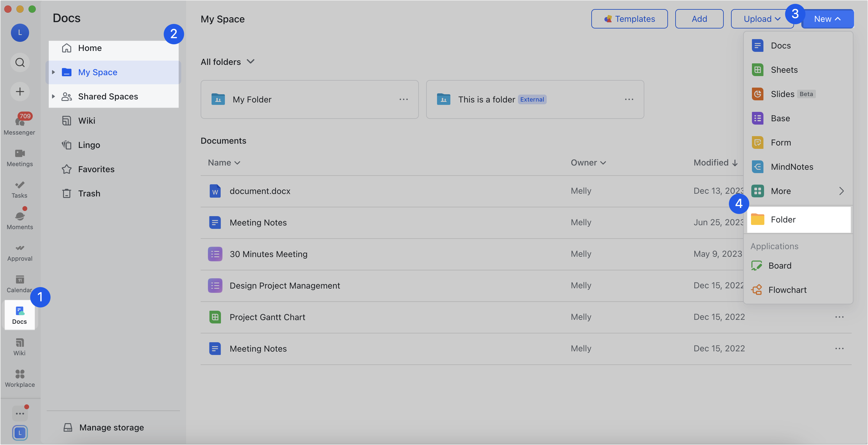Image resolution: width=868 pixels, height=445 pixels.
Task: Choose Slides Beta from the New menu
Action: click(782, 94)
